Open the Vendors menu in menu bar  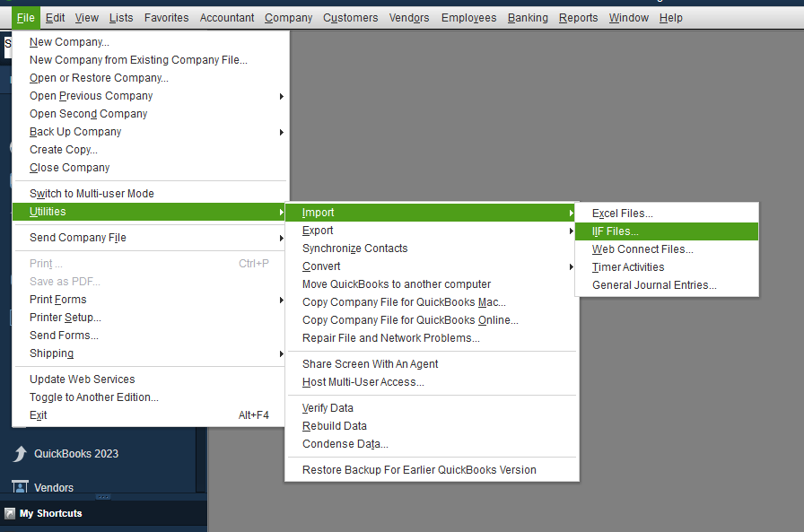pos(408,18)
